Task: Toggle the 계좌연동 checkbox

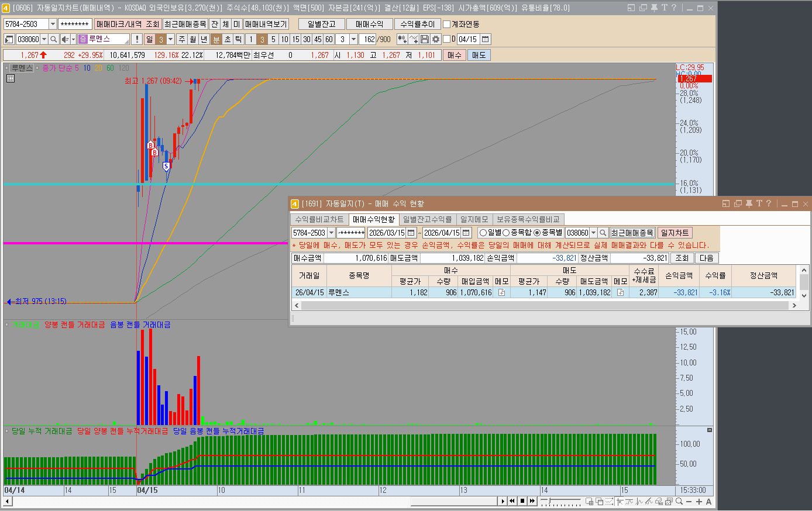Action: (x=447, y=24)
